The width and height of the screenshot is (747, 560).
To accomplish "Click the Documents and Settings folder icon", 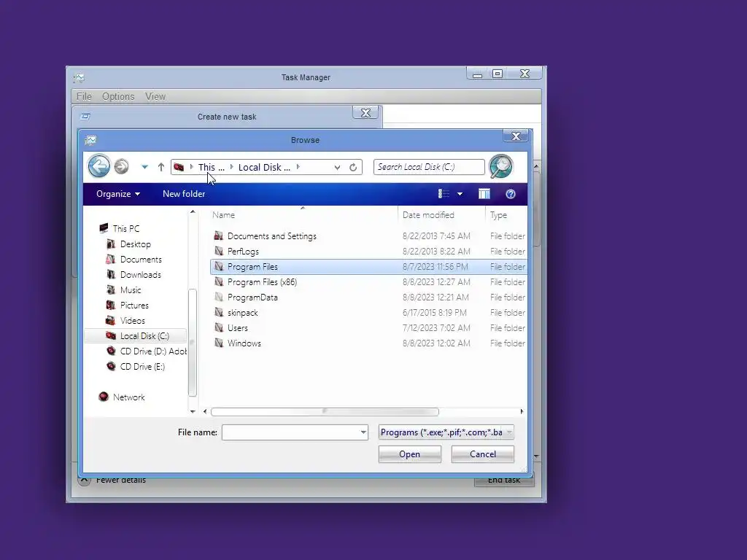I will pyautogui.click(x=219, y=236).
